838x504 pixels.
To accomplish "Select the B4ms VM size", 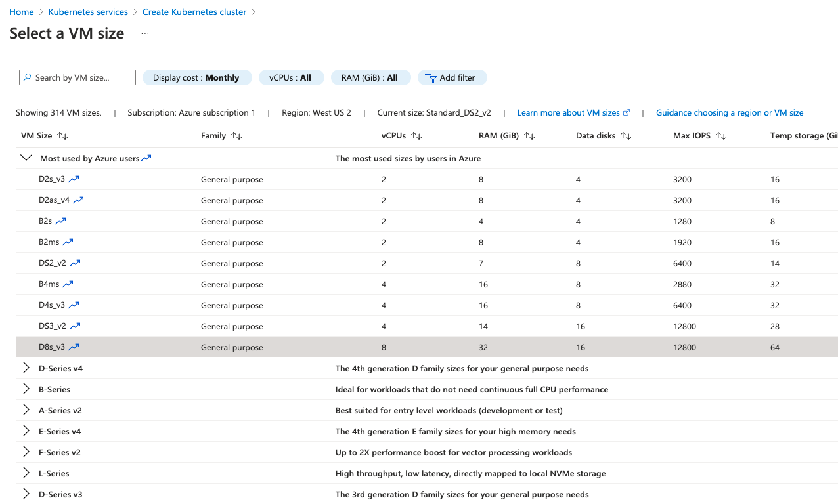I will point(49,284).
